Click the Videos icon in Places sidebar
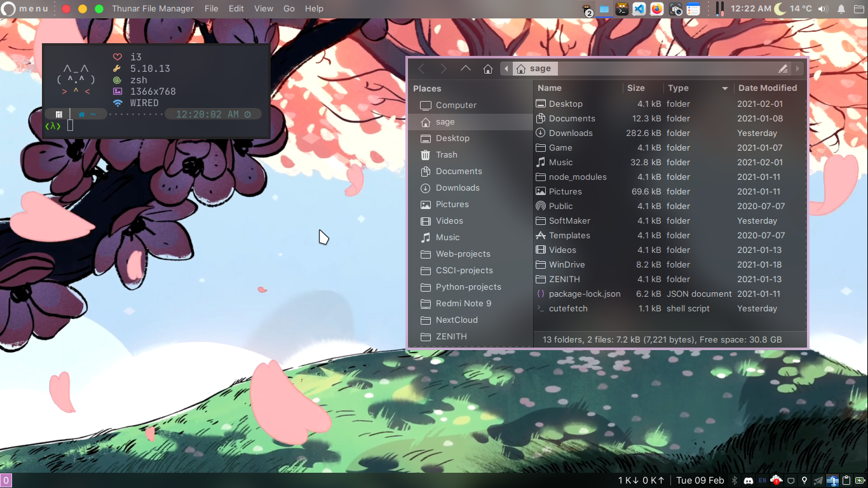868x488 pixels. click(x=426, y=220)
